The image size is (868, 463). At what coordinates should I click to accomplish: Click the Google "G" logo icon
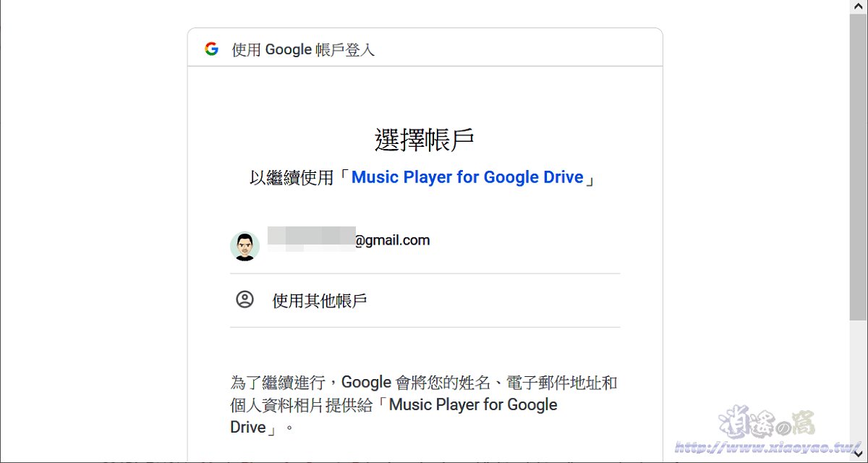click(211, 49)
